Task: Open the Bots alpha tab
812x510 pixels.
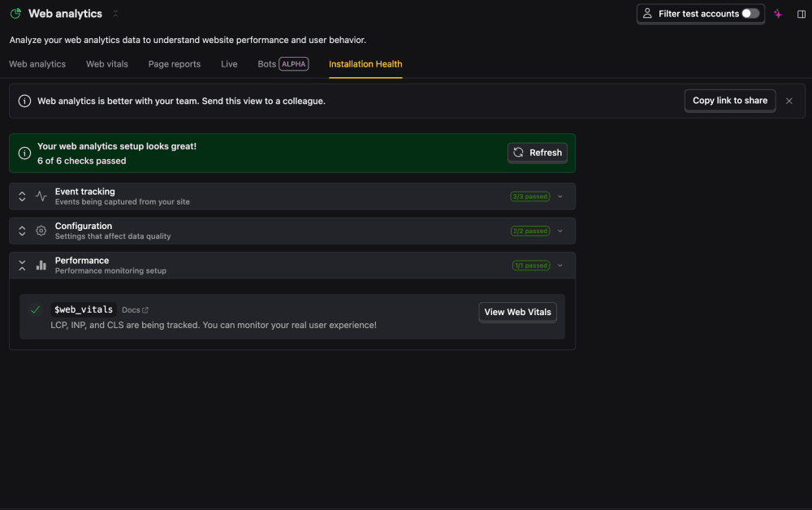Action: [283, 64]
